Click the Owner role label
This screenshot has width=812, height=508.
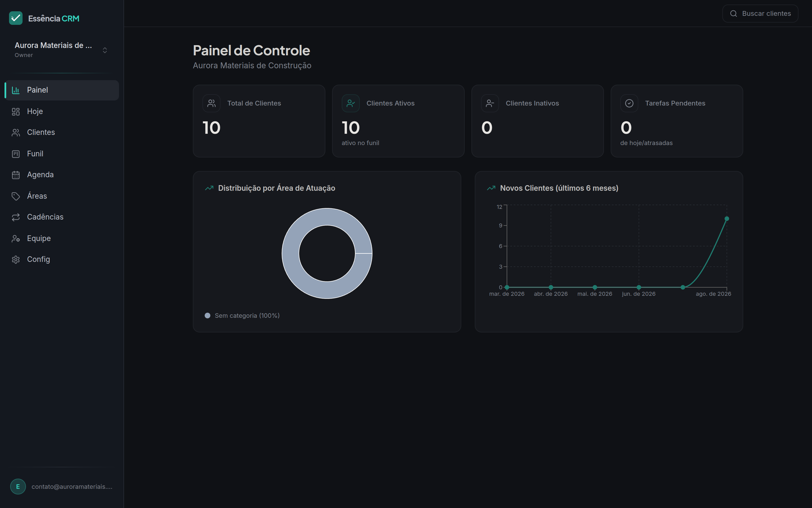coord(24,55)
